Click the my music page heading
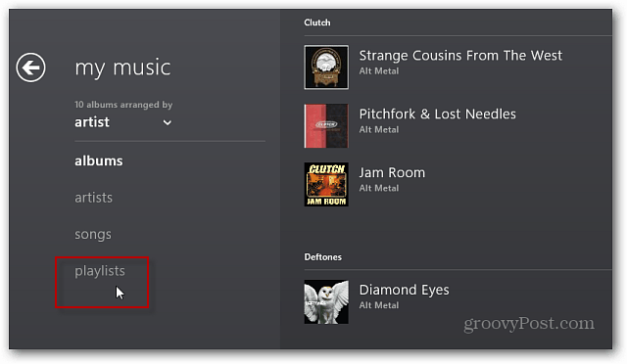Screen dimensions: 627x364 click(122, 68)
